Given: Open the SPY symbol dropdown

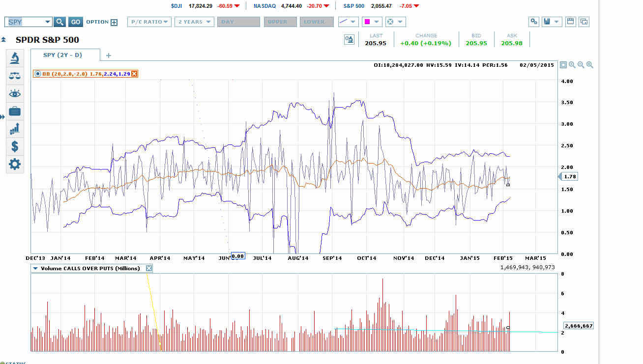Looking at the screenshot, I should [48, 22].
